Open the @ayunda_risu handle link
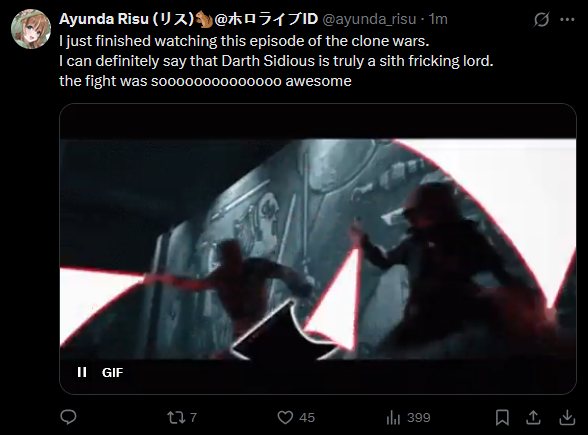 [x=369, y=19]
